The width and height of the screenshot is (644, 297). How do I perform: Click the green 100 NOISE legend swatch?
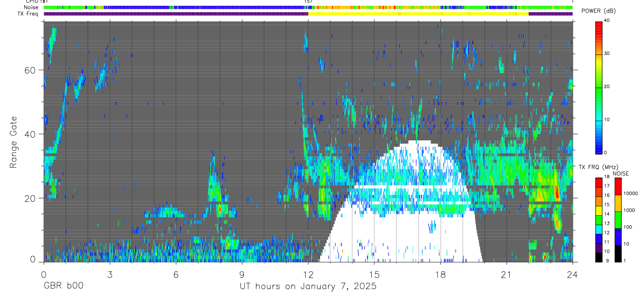tap(617, 220)
